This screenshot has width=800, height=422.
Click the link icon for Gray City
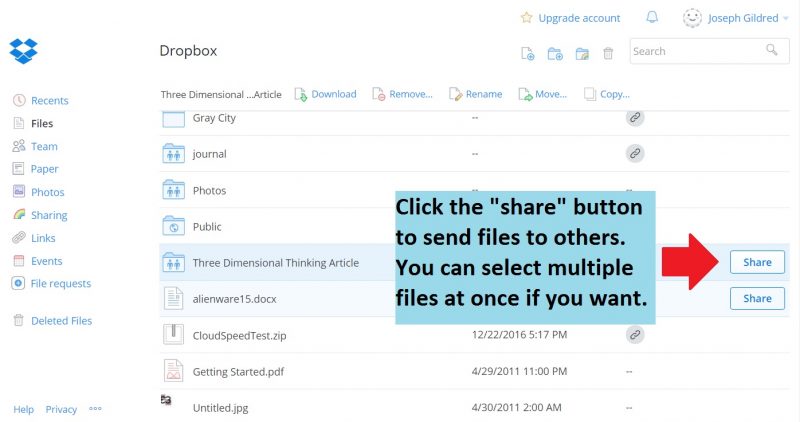635,118
